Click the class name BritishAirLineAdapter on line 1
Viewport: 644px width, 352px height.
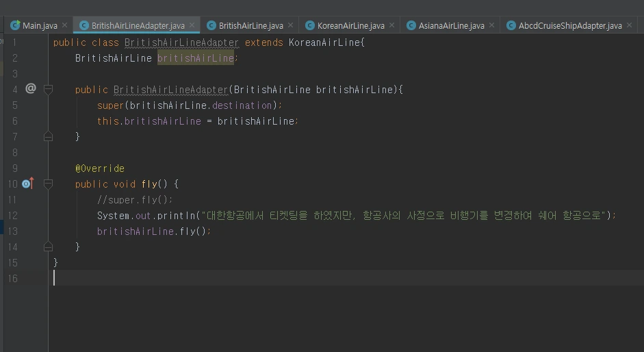[181, 42]
